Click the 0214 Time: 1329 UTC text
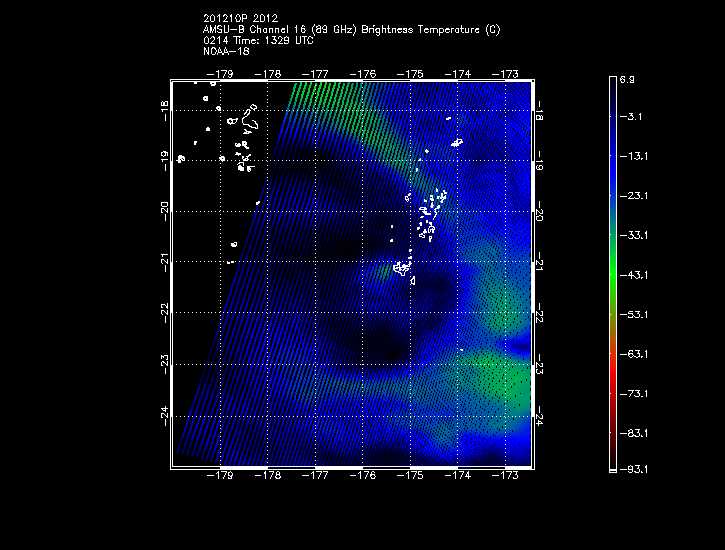 pyautogui.click(x=258, y=41)
